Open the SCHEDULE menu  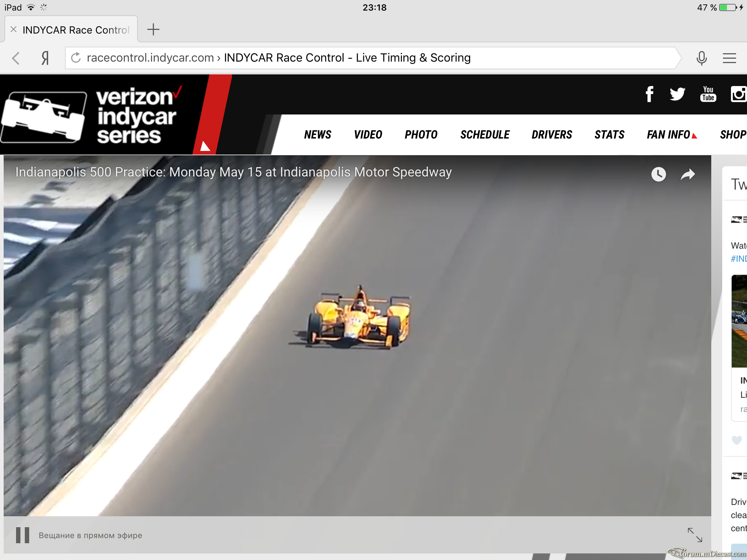(x=485, y=135)
